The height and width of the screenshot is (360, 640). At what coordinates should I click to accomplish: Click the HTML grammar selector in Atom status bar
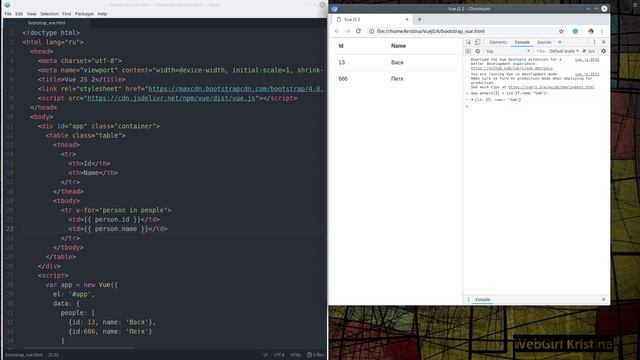[x=296, y=355]
